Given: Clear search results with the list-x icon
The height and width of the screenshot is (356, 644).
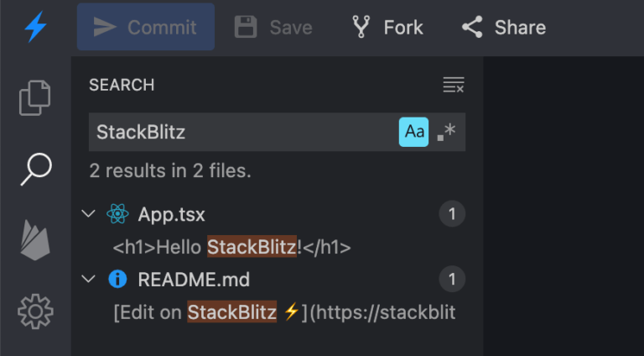Looking at the screenshot, I should pyautogui.click(x=454, y=85).
